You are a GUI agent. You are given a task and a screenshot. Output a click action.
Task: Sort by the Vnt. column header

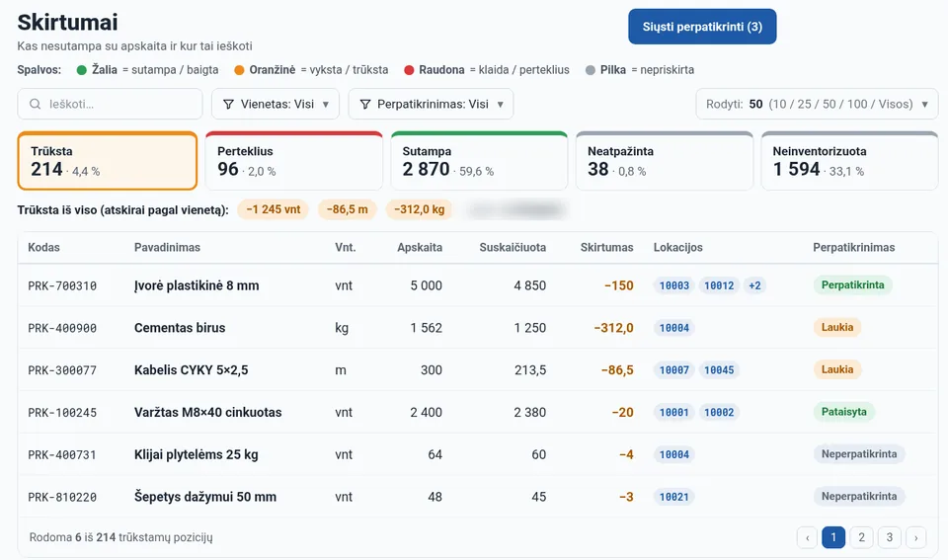[346, 247]
